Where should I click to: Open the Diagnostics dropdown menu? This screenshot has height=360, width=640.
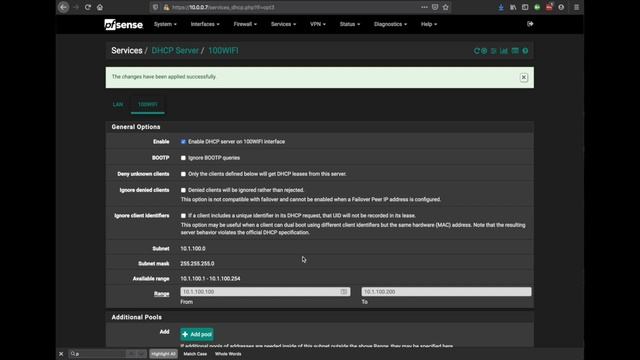coord(390,24)
